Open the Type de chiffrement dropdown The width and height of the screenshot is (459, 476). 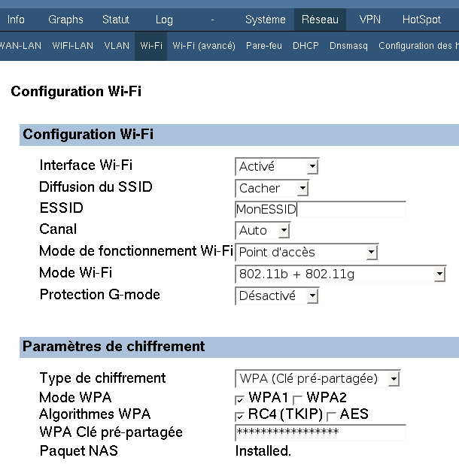318,378
